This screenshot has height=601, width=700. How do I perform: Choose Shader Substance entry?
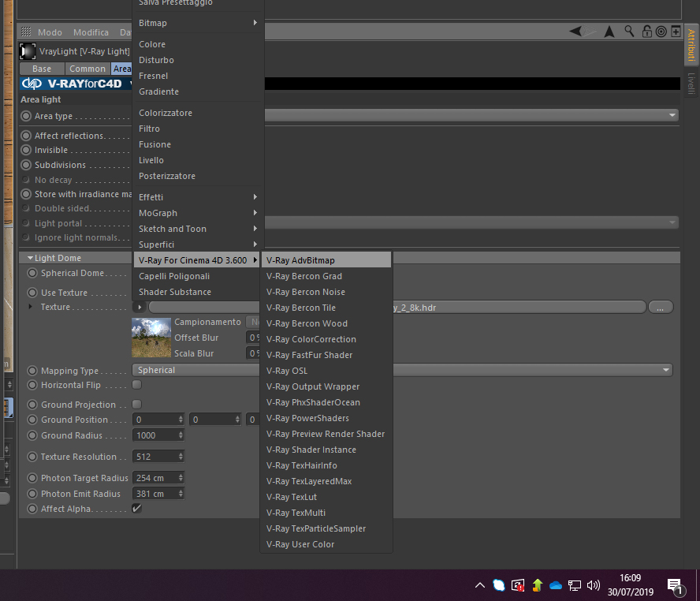(x=196, y=292)
